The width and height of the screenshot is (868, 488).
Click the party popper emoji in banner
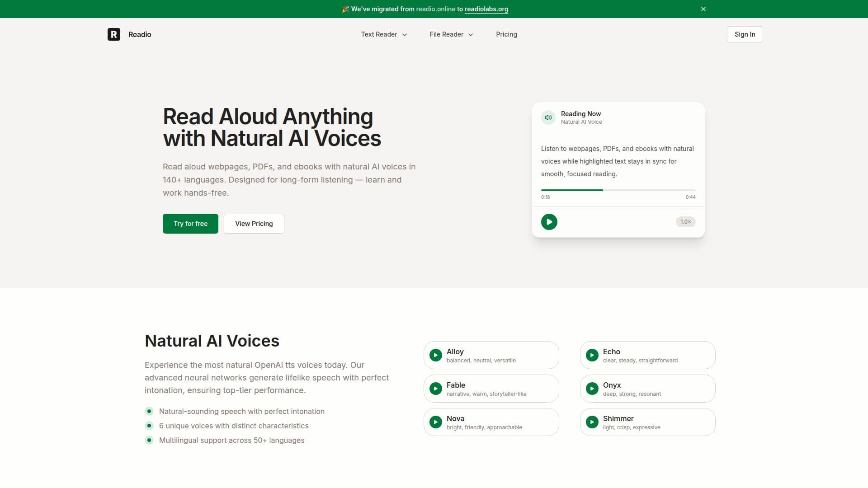345,9
